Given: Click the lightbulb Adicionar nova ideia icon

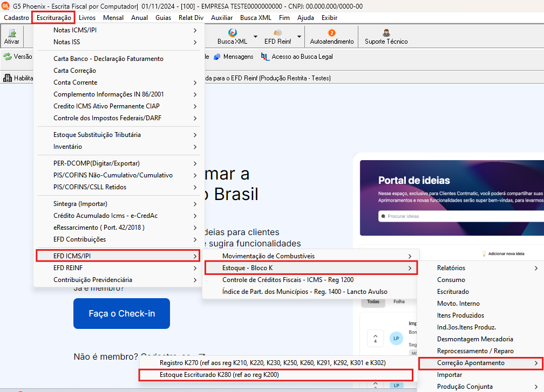Looking at the screenshot, I should pyautogui.click(x=484, y=254).
